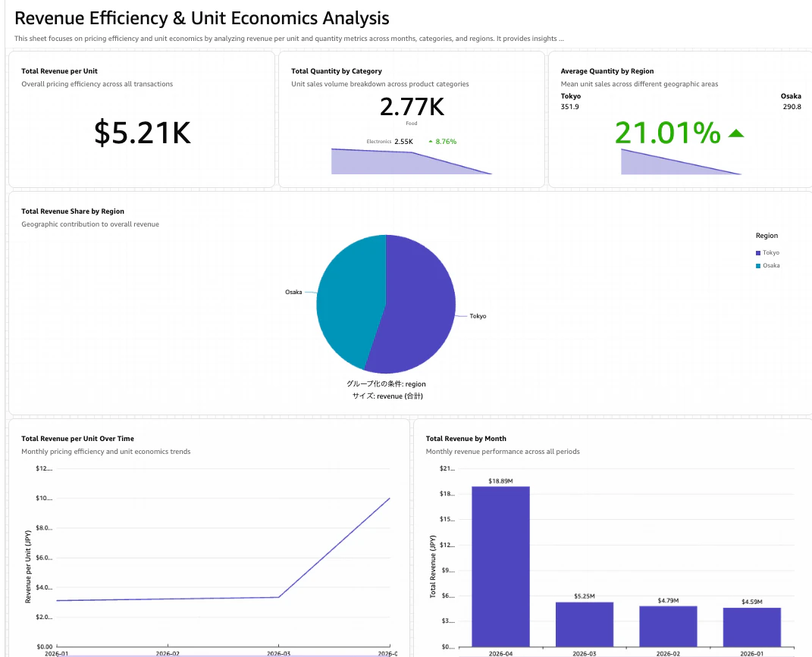
Task: Click the Total Revenue by Month title
Action: tap(466, 439)
